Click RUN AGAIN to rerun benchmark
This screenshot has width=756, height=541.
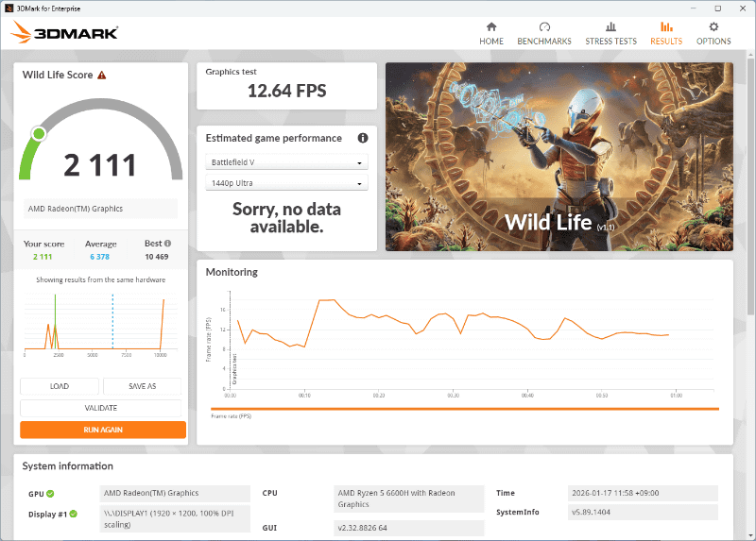[x=103, y=430]
